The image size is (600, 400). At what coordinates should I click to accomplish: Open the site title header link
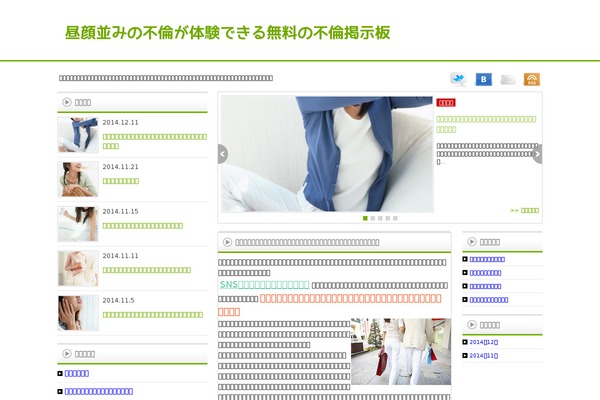pyautogui.click(x=228, y=33)
